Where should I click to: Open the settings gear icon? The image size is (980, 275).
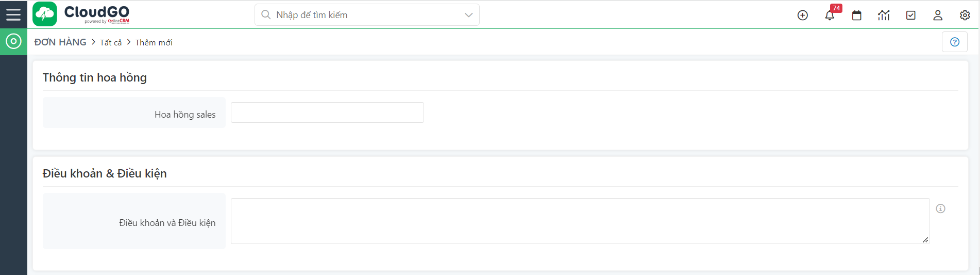pyautogui.click(x=965, y=15)
